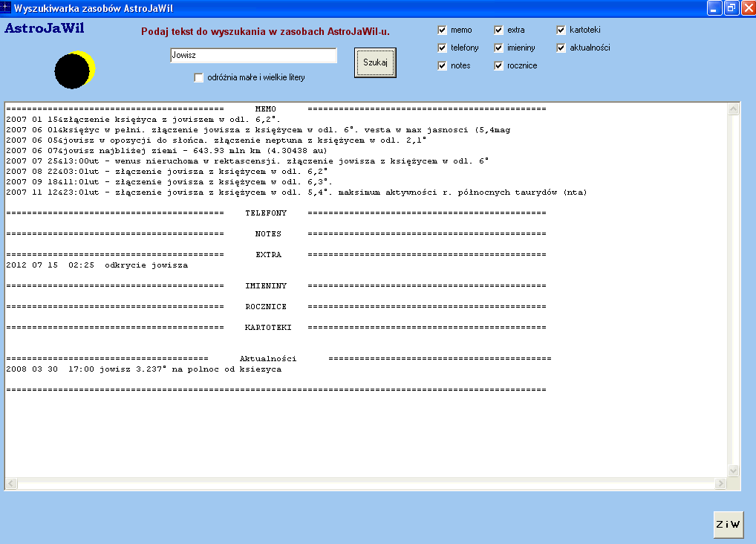The height and width of the screenshot is (544, 756).
Task: Click the IMIENINY section header
Action: click(x=266, y=286)
